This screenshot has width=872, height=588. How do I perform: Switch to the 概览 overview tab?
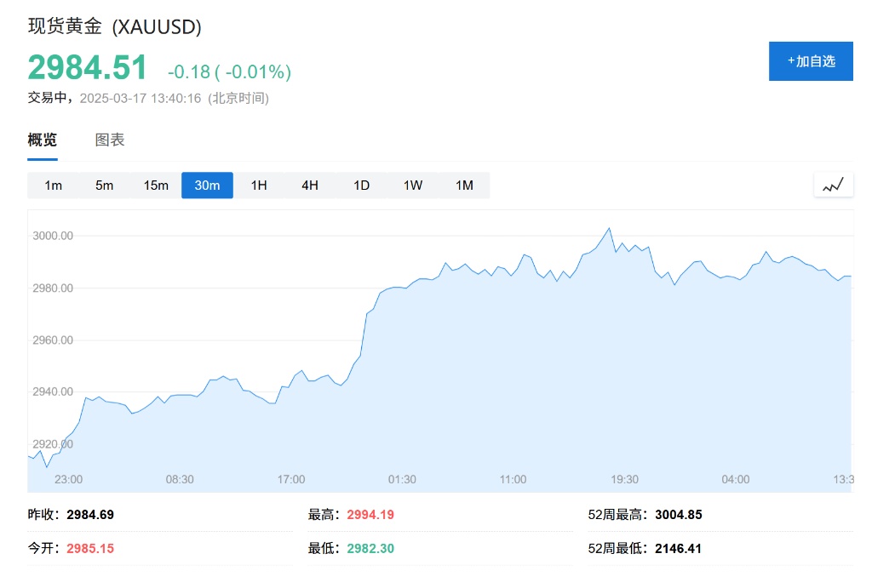pos(43,140)
